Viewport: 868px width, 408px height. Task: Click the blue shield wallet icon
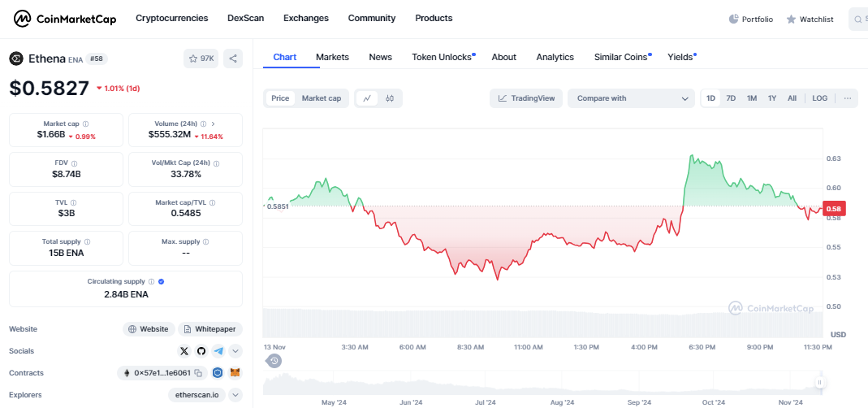pyautogui.click(x=218, y=373)
